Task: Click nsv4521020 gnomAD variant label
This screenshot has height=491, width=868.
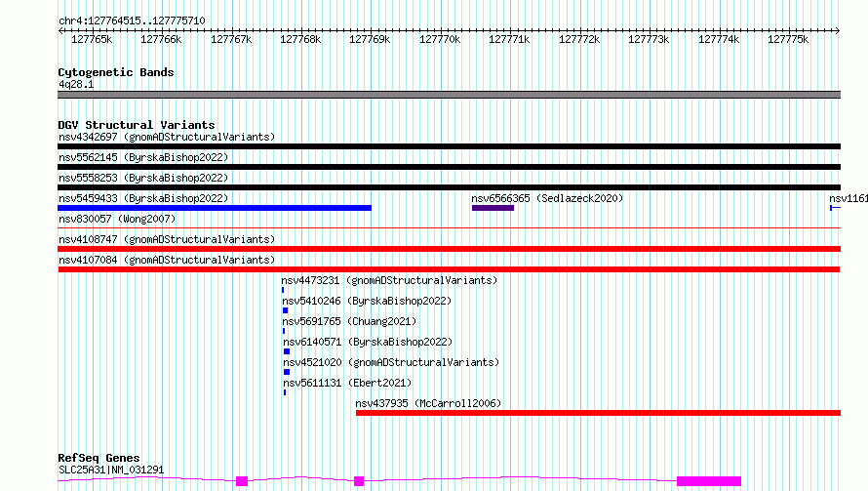Action: [391, 362]
